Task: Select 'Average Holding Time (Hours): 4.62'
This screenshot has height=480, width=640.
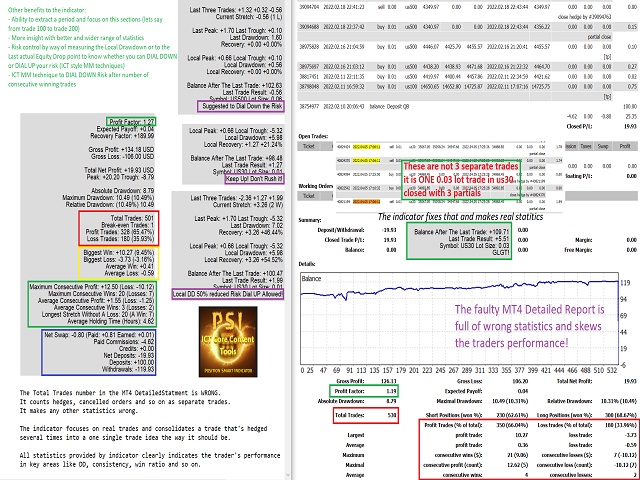Action: point(110,322)
